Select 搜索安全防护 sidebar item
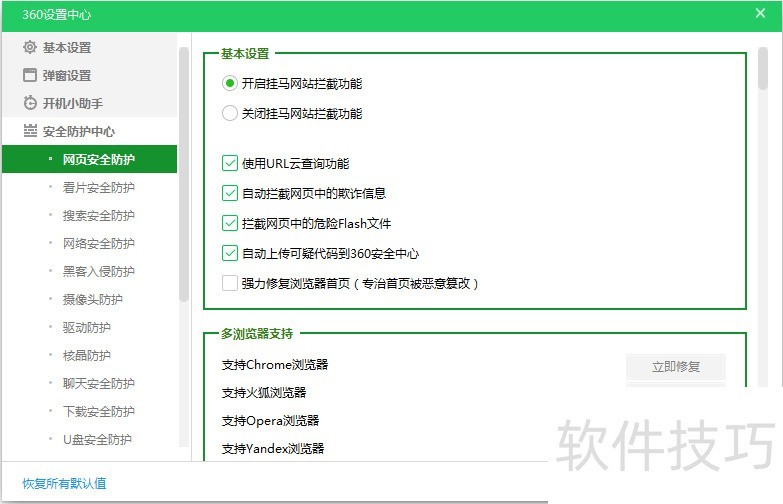The image size is (783, 504). click(90, 215)
